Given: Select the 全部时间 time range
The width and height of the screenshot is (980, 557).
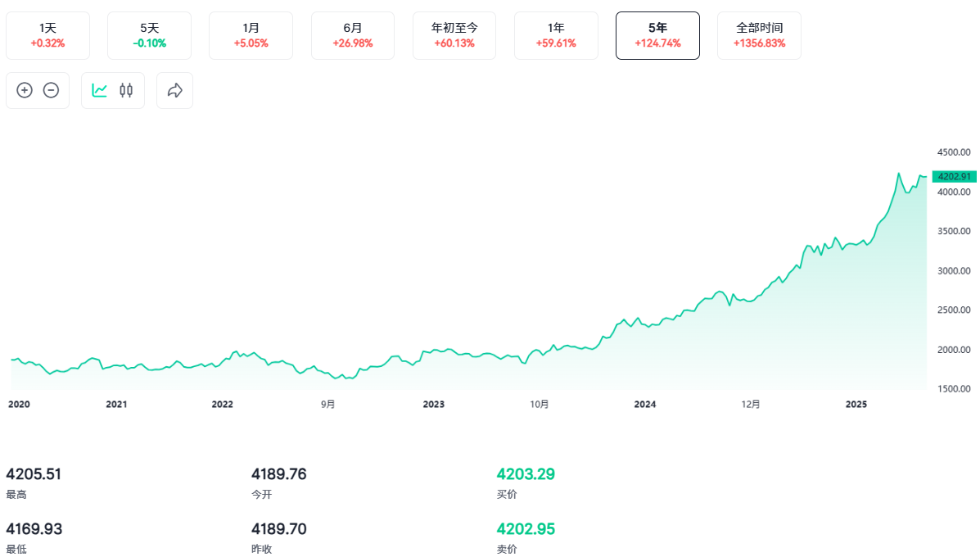Looking at the screenshot, I should [759, 35].
